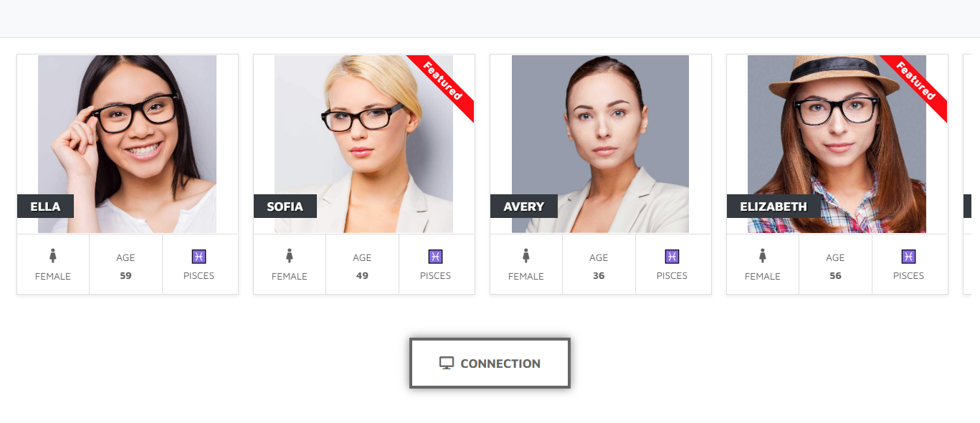Viewport: 980px width, 423px height.
Task: Click the Pisces zodiac icon on Avery's card
Action: click(672, 256)
